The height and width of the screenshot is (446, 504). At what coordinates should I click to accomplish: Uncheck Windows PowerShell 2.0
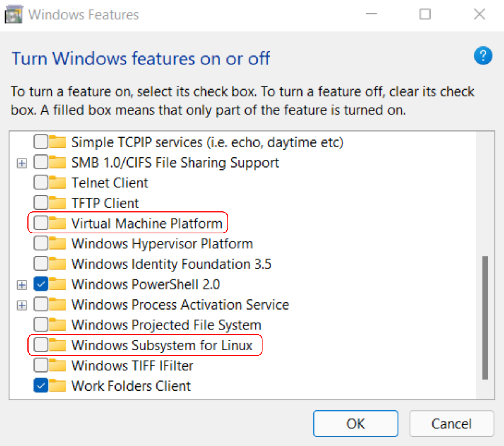tap(40, 284)
